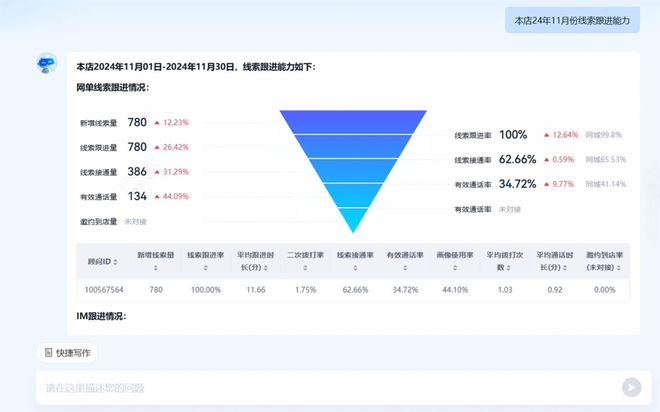
Task: Click the 线索接通率 value 62.66% beside funnel
Action: pyautogui.click(x=517, y=159)
